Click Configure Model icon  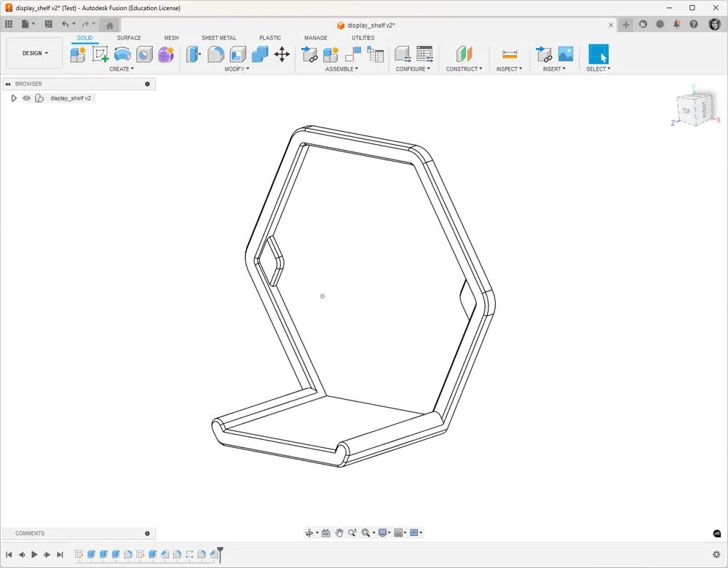(403, 55)
